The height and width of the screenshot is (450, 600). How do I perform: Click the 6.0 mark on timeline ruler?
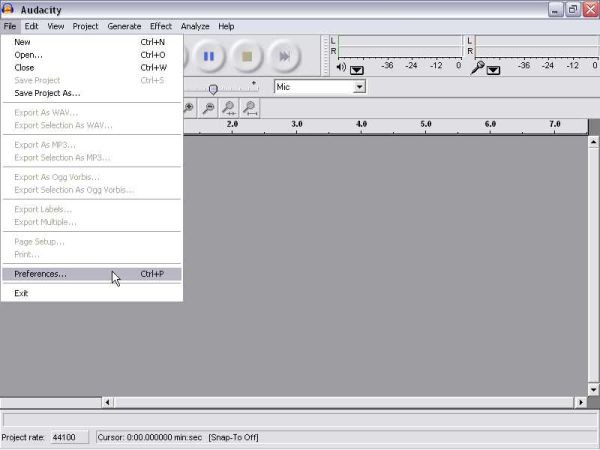(x=490, y=124)
